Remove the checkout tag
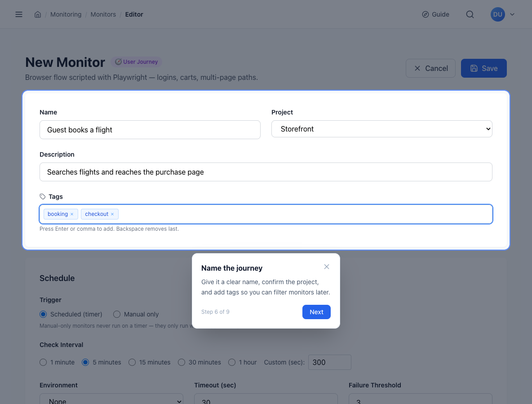This screenshot has height=404, width=532. pos(112,214)
